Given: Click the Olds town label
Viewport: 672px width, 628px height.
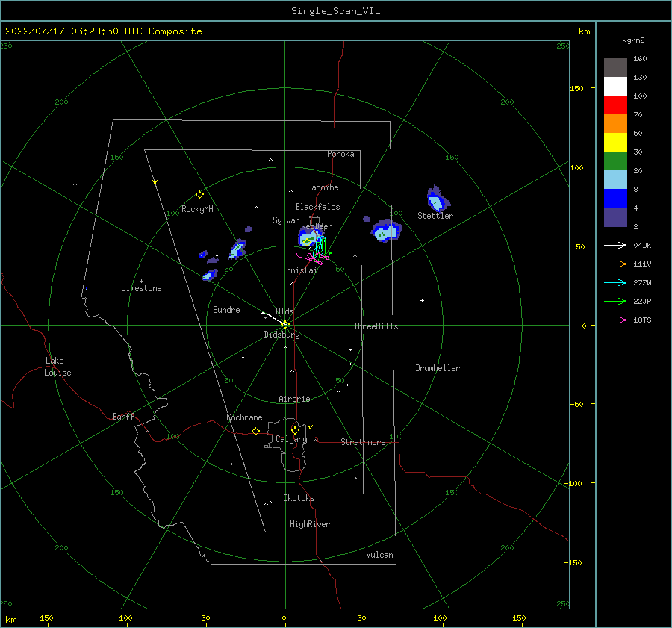Looking at the screenshot, I should [284, 311].
